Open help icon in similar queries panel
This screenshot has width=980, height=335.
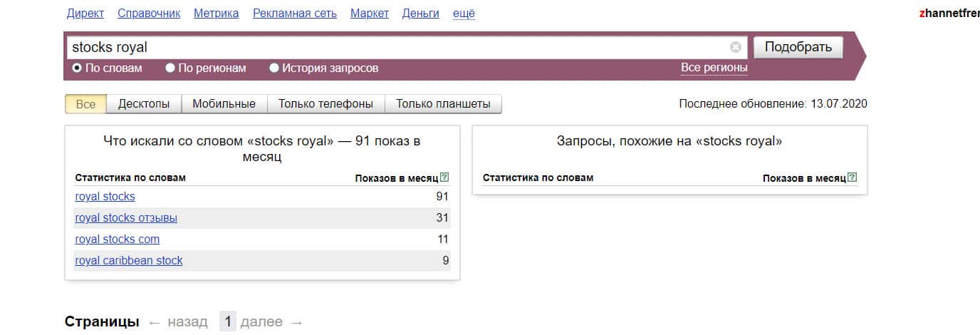(x=853, y=177)
